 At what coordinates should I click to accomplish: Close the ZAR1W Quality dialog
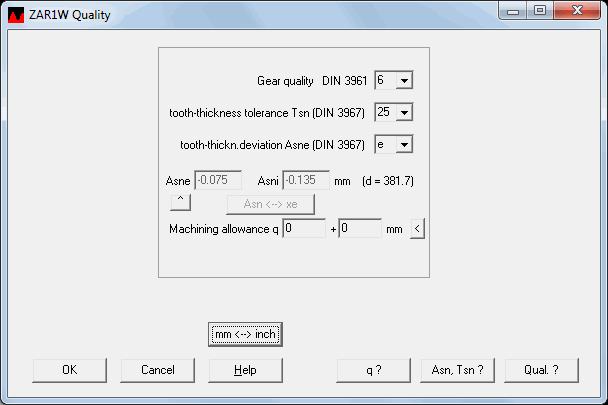click(577, 12)
